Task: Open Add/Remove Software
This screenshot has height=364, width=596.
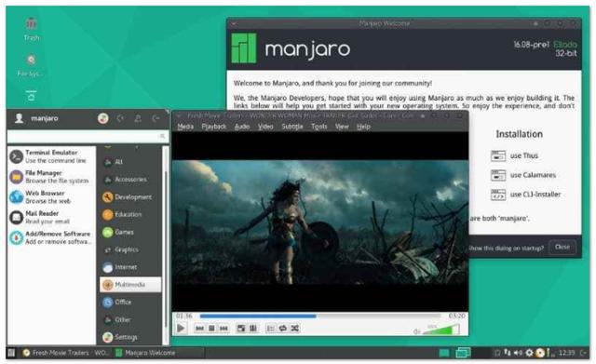Action: tap(50, 237)
